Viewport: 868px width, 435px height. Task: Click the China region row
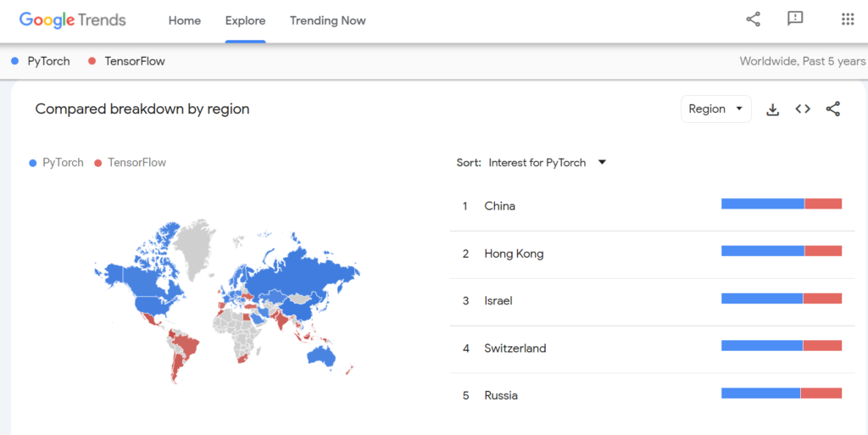point(652,206)
